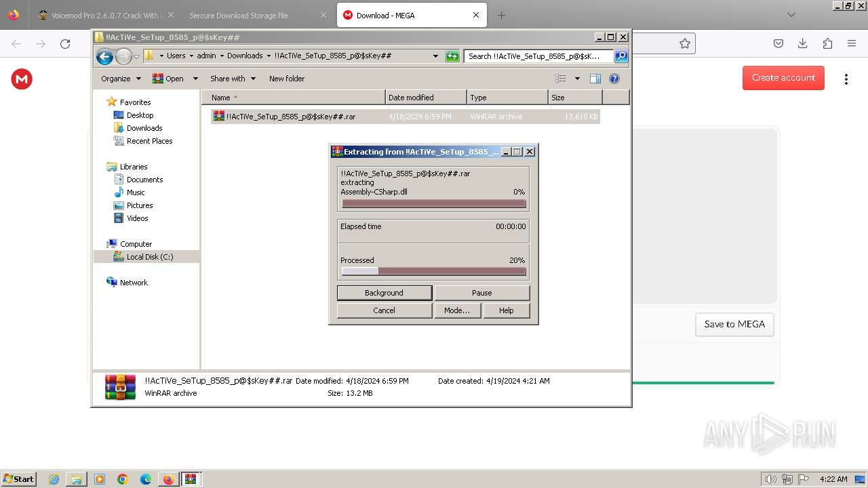
Task: Open Firefox extensions icon
Action: [x=827, y=43]
